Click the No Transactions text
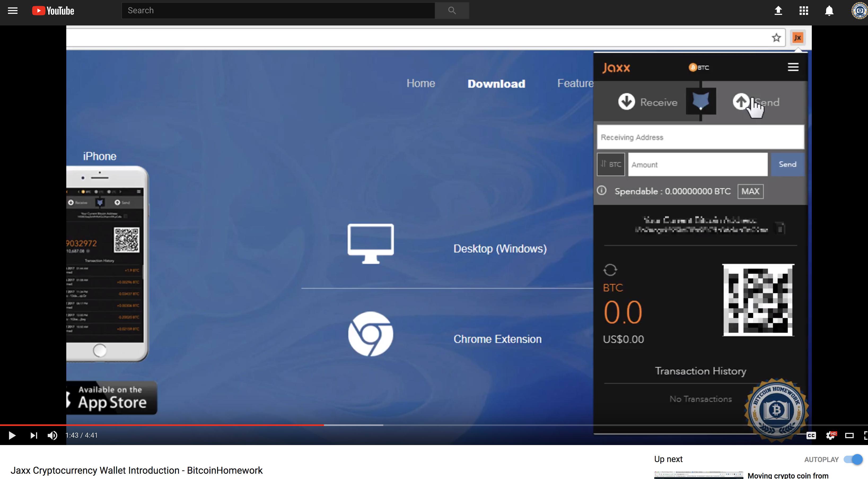The width and height of the screenshot is (868, 479). coord(700,399)
